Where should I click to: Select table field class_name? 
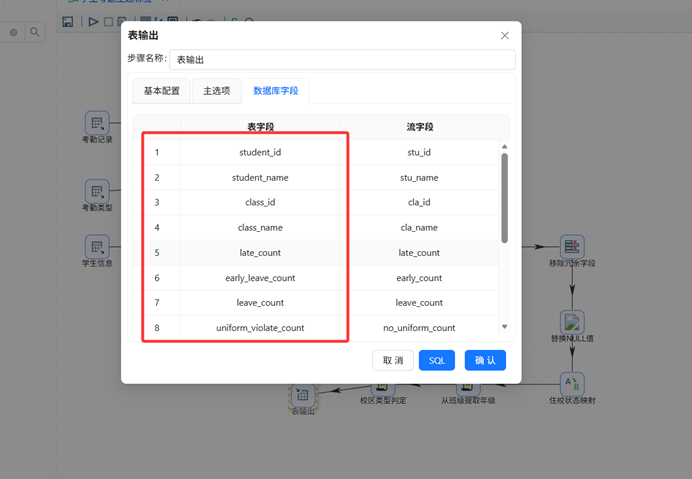click(260, 227)
